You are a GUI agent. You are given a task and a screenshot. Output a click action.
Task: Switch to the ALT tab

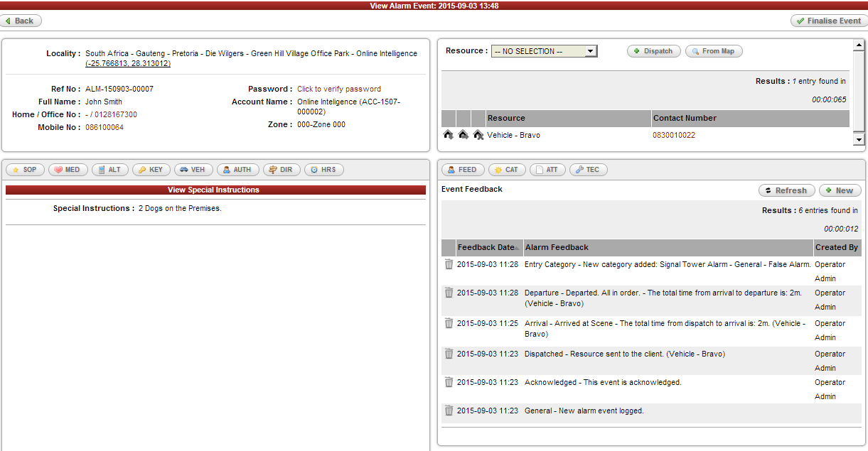pyautogui.click(x=110, y=170)
